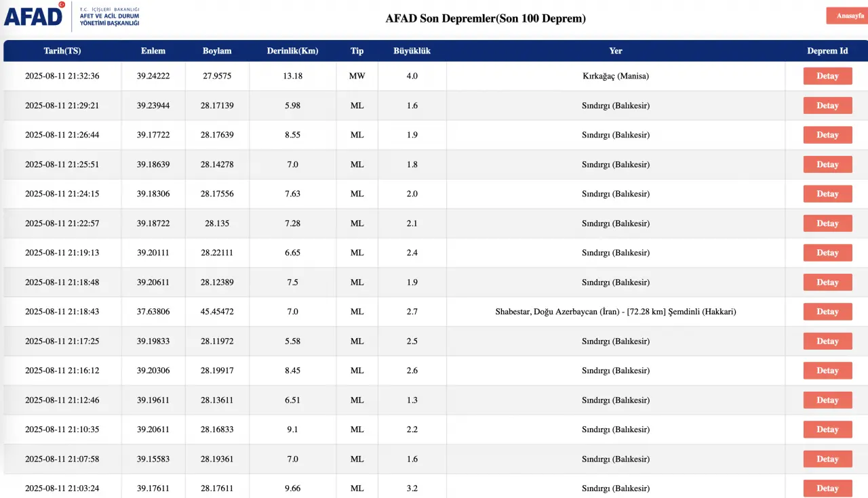Open Detay for the 21:10:35 earthquake

pos(827,430)
